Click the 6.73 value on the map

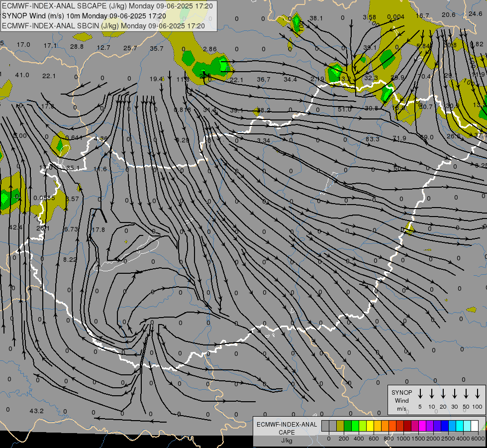click(71, 229)
